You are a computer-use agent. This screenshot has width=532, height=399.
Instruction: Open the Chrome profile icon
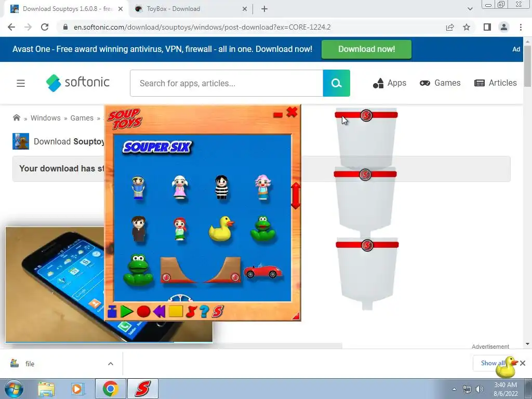click(504, 27)
